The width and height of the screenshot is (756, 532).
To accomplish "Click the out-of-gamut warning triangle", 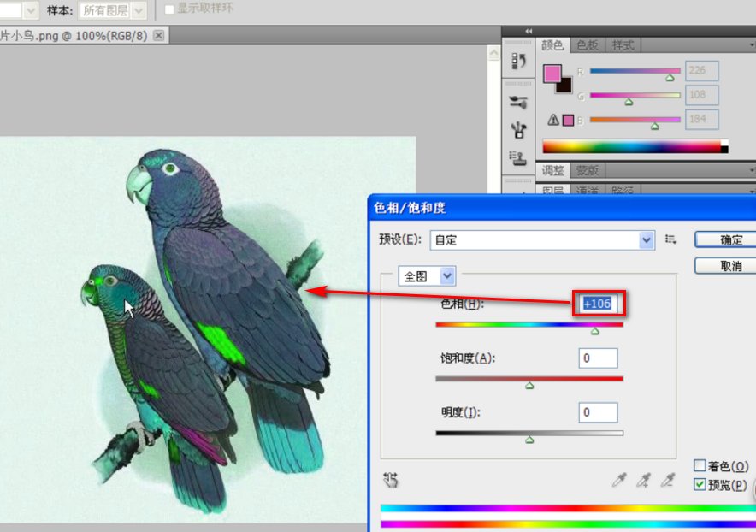I will coord(552,120).
